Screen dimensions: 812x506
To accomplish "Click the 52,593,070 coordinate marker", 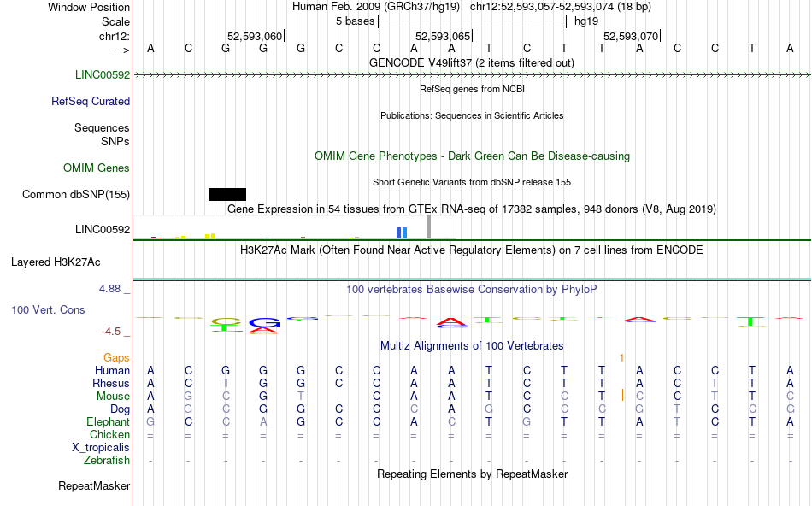I will coord(632,36).
